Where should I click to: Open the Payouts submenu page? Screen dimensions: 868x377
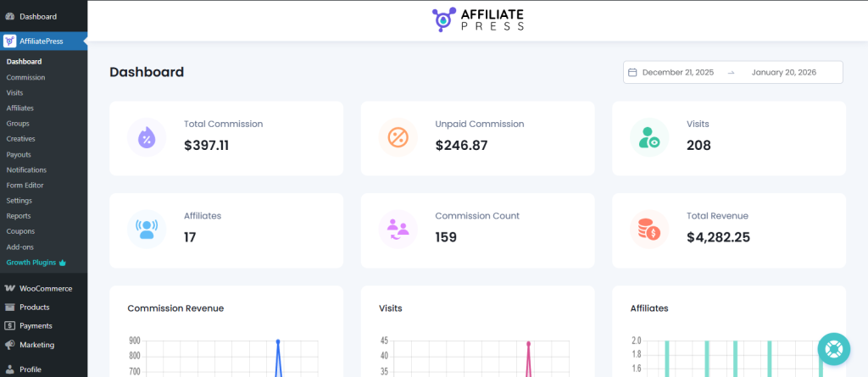point(19,154)
